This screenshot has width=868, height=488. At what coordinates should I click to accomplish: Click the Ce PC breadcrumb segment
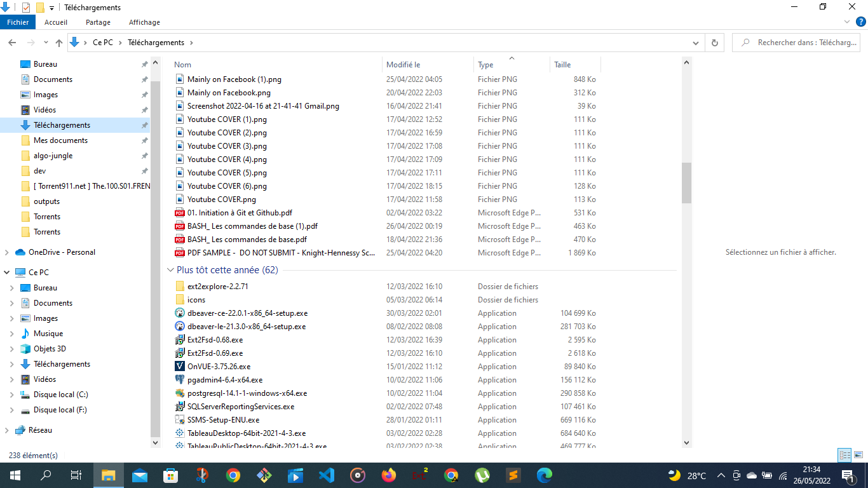point(102,43)
